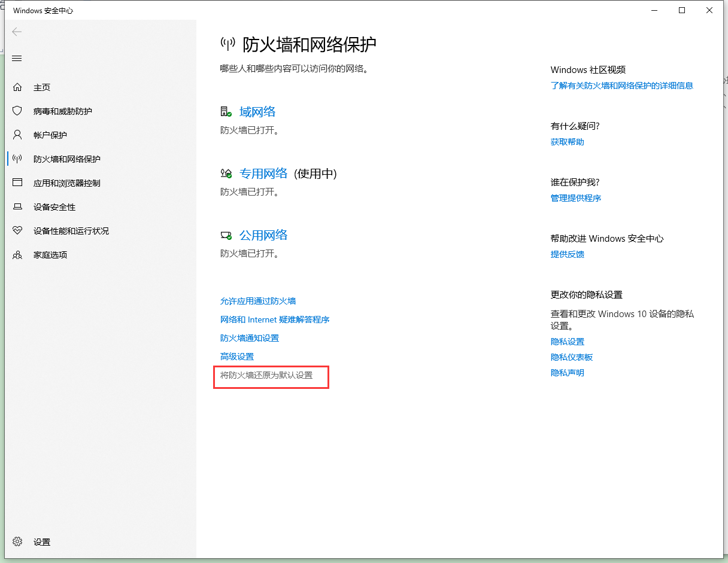Maximize the Windows 安全中心 window
The height and width of the screenshot is (563, 728).
pyautogui.click(x=682, y=10)
